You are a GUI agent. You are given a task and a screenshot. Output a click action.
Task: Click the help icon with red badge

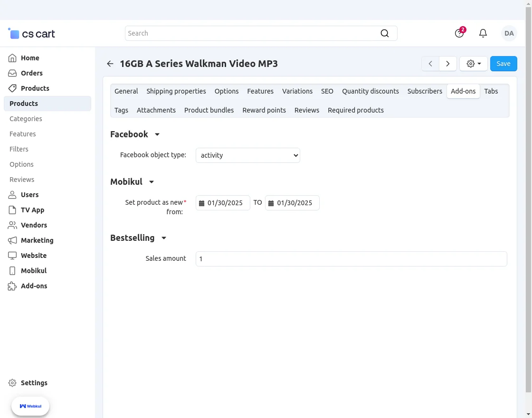coord(459,33)
